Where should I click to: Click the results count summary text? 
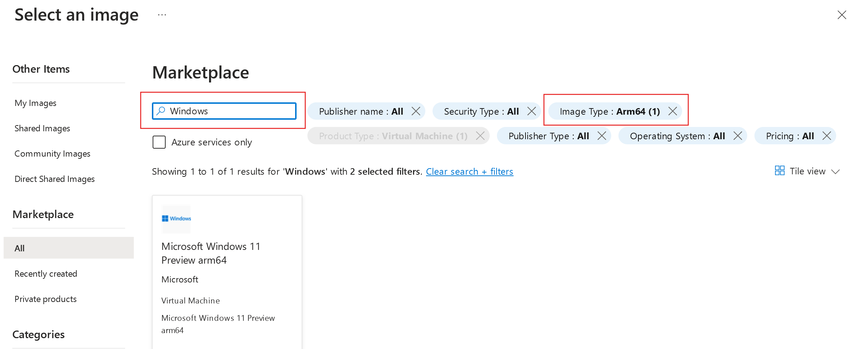tap(287, 171)
